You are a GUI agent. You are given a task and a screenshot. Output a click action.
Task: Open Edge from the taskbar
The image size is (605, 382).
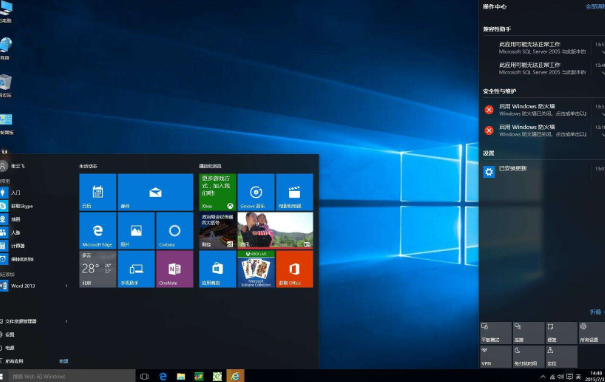[x=163, y=377]
